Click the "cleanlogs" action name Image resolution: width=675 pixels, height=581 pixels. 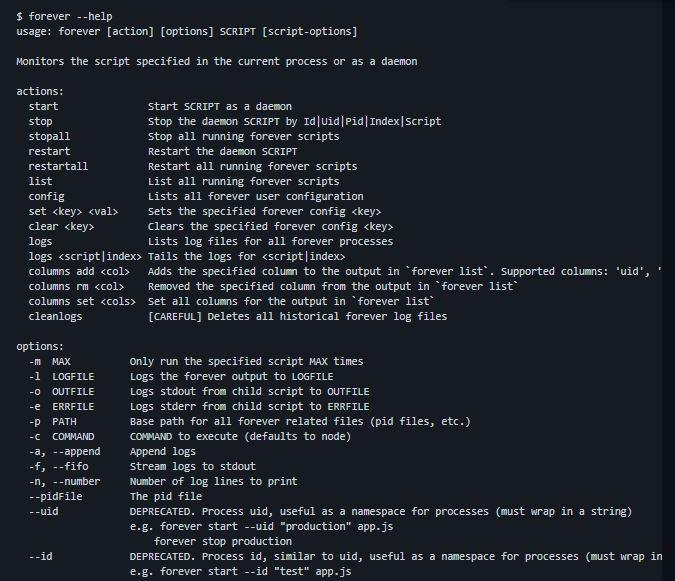pyautogui.click(x=55, y=316)
